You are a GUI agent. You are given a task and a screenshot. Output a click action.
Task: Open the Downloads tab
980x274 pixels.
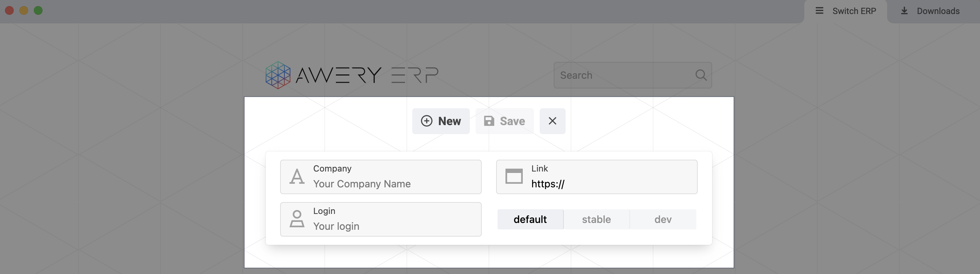coord(931,12)
